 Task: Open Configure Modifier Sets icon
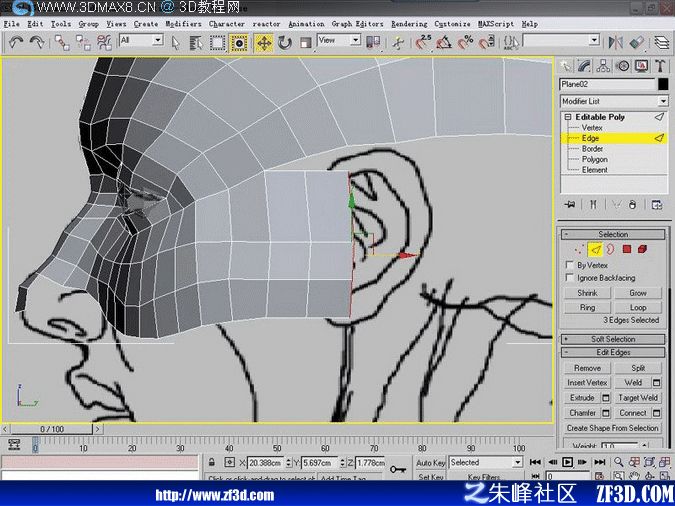point(656,205)
